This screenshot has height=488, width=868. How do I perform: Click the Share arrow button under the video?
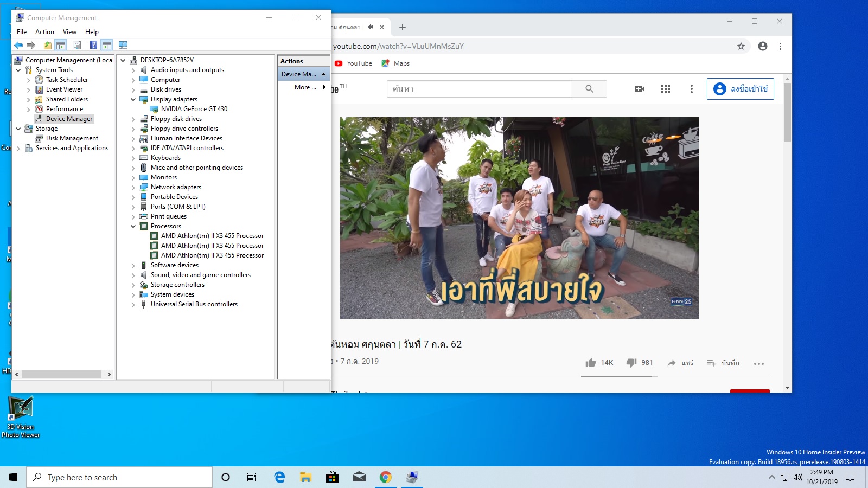(680, 363)
